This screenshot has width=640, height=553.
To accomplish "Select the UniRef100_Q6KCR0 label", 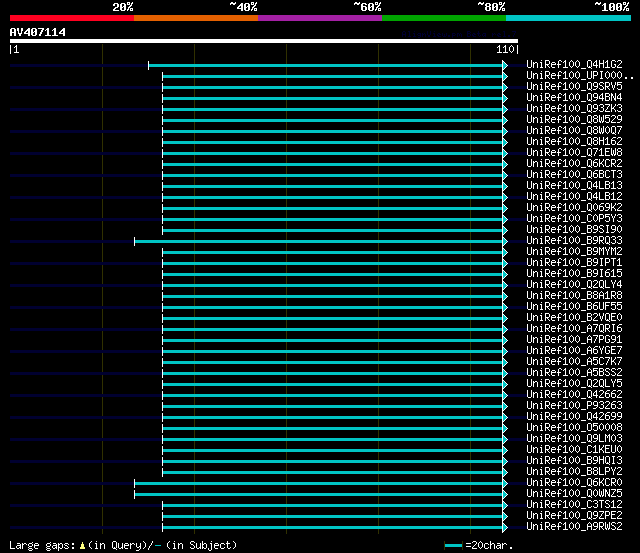I will pos(574,483).
